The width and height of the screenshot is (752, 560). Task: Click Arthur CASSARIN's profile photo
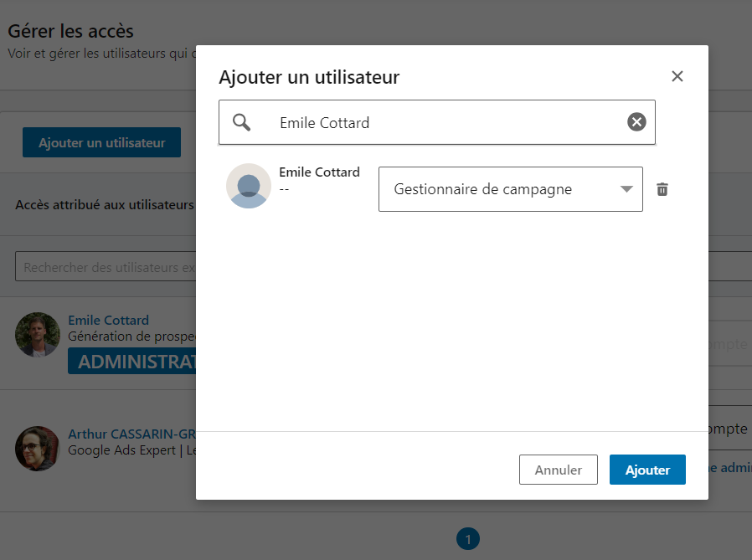click(x=37, y=448)
